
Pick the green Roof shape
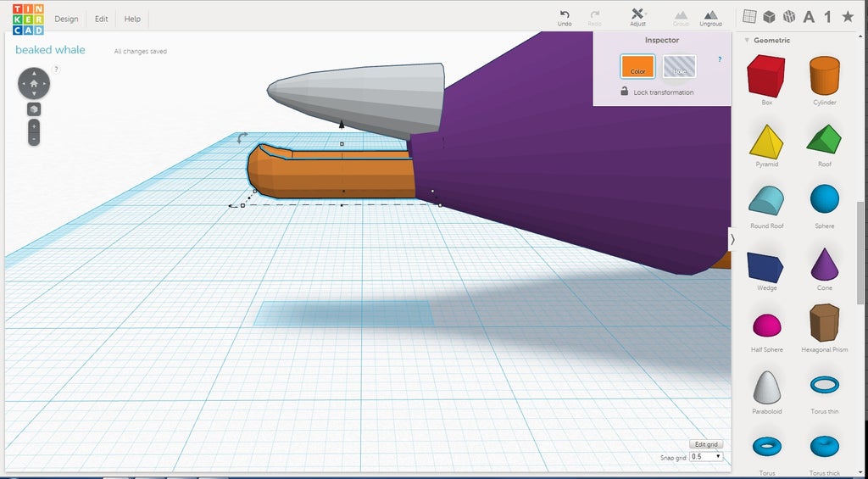coord(824,139)
